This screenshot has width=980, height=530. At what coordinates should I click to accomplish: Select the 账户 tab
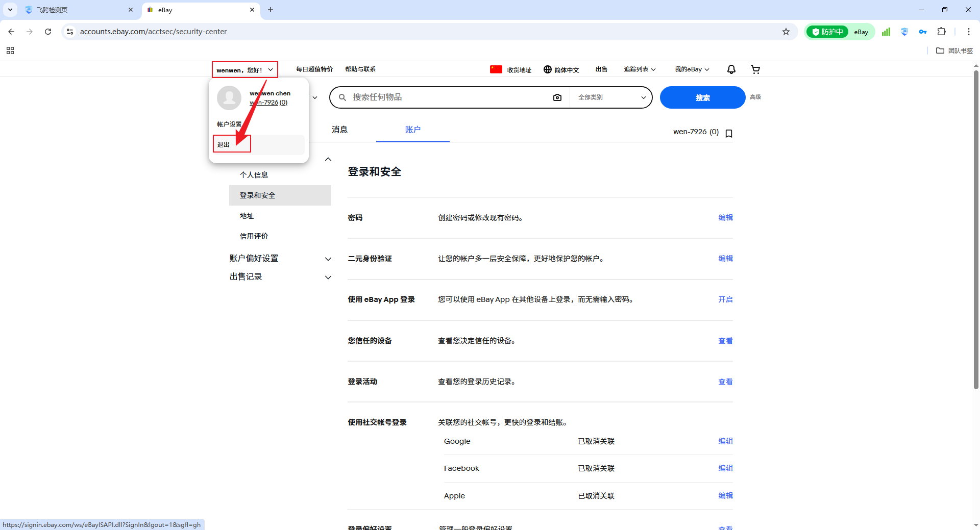pos(413,130)
